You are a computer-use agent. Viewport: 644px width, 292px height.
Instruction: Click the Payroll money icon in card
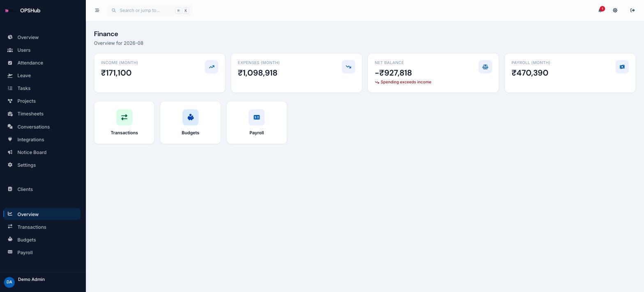click(622, 67)
